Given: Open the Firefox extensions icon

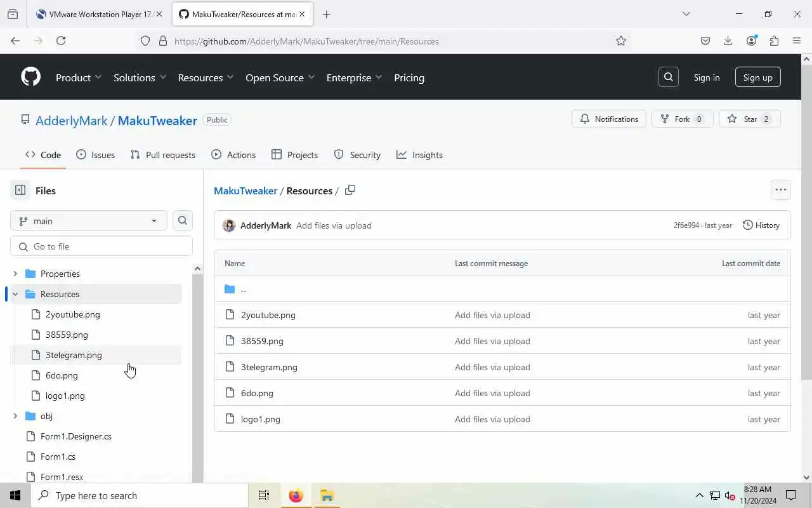Looking at the screenshot, I should (x=774, y=41).
